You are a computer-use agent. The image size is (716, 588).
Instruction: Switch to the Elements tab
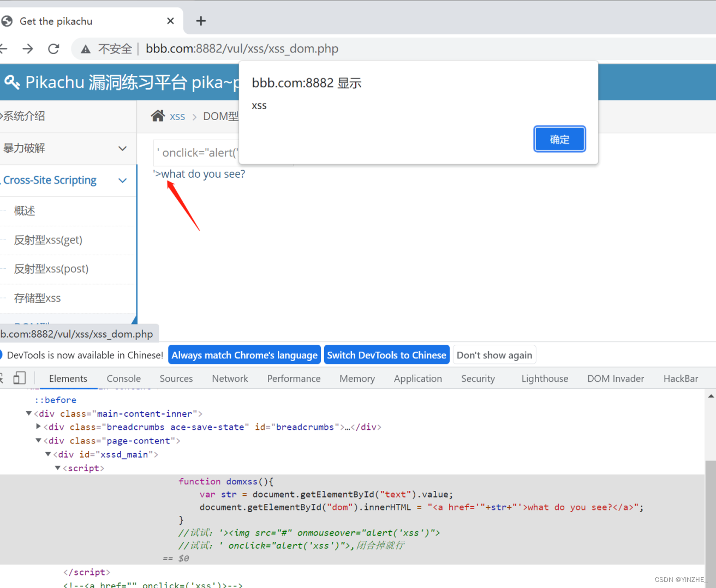(x=68, y=379)
